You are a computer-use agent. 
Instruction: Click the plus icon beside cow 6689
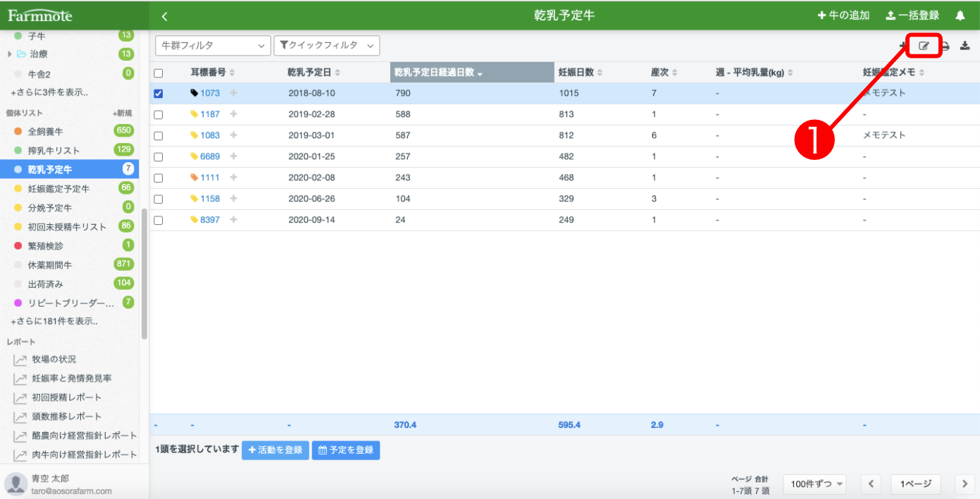[x=234, y=156]
